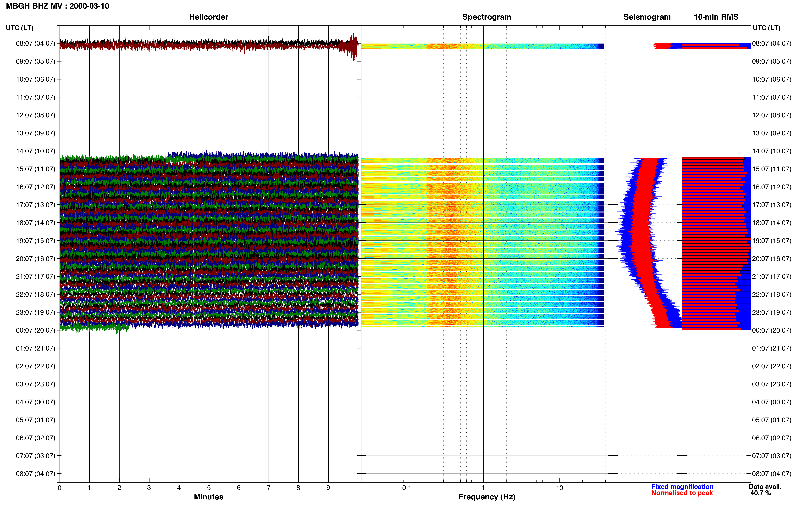Click the '5' tick on the minutes axis
This screenshot has height=508, width=812.
tap(209, 487)
